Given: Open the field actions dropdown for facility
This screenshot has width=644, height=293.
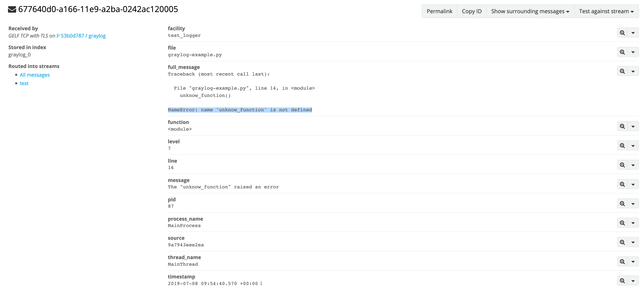Looking at the screenshot, I should click(633, 32).
